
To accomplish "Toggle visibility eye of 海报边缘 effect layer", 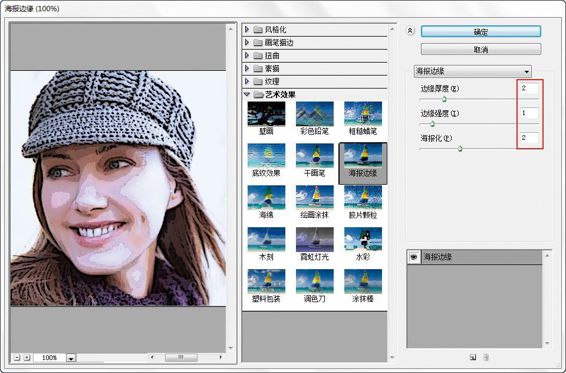I will [x=414, y=257].
